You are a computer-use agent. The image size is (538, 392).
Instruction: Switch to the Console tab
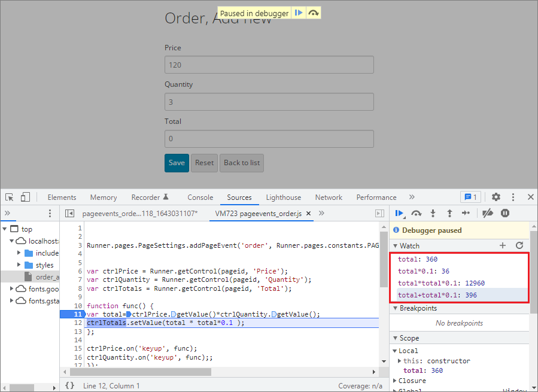click(200, 197)
